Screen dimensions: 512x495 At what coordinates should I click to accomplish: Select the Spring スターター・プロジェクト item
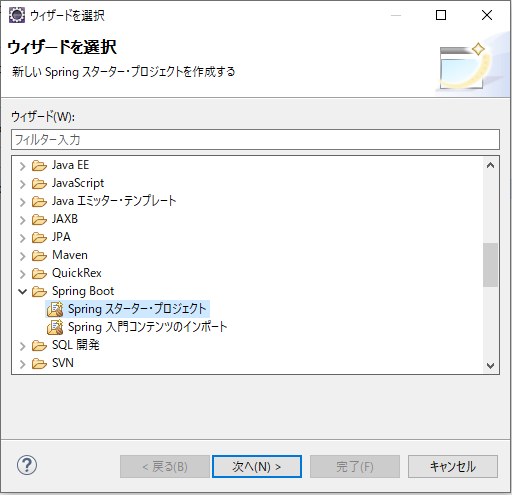coord(137,309)
